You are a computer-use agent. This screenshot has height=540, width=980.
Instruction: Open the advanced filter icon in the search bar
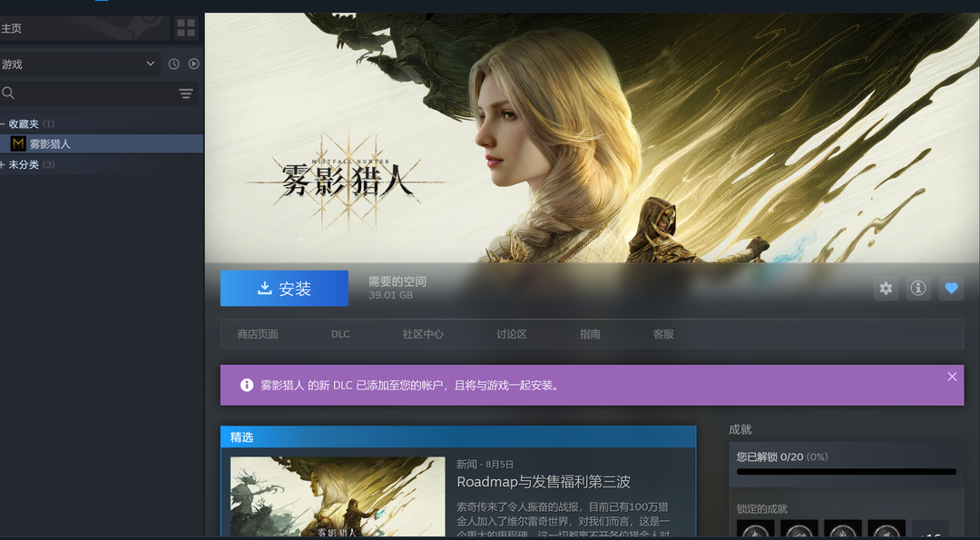click(186, 93)
